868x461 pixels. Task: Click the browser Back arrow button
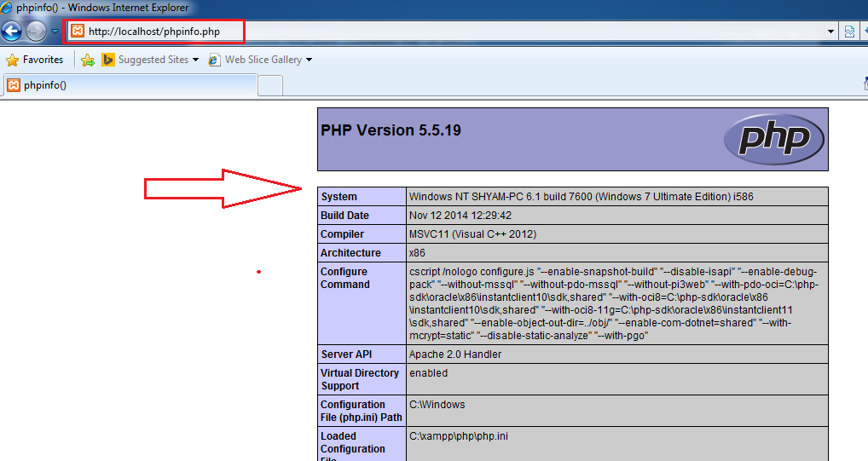[x=12, y=32]
